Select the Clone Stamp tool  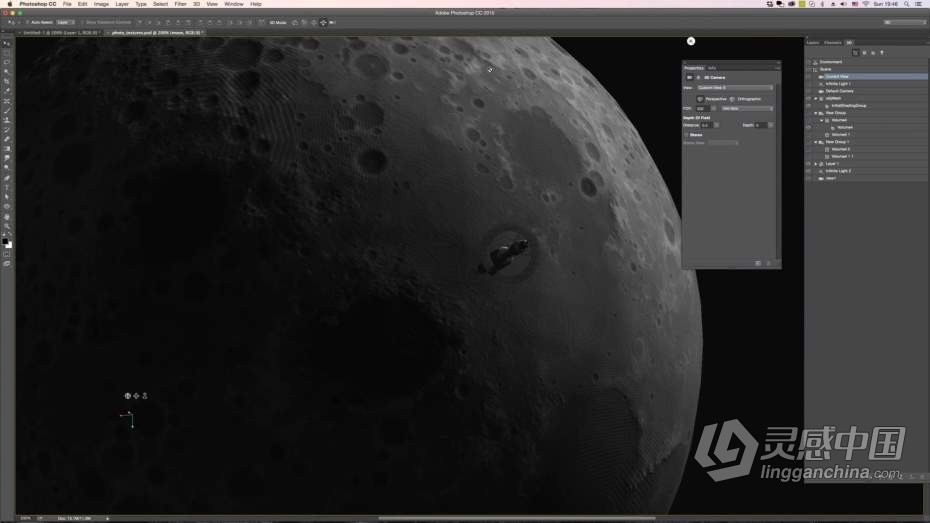tap(7, 120)
